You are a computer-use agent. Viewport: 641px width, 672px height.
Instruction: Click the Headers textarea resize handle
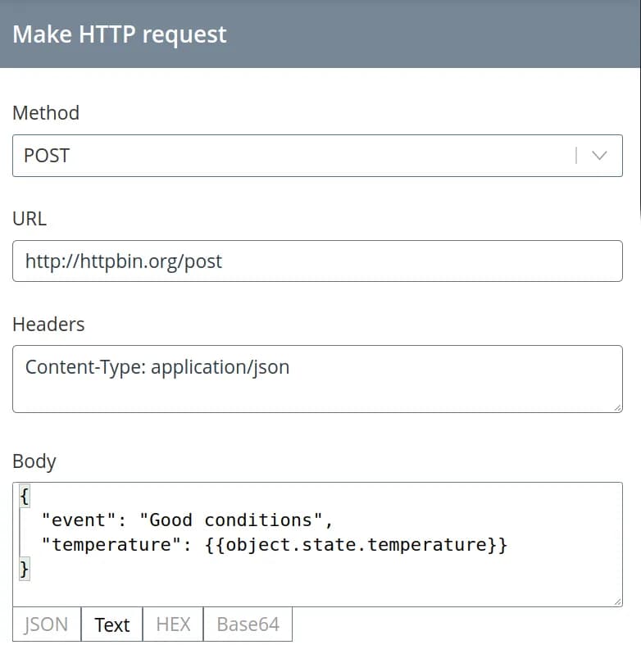point(617,407)
